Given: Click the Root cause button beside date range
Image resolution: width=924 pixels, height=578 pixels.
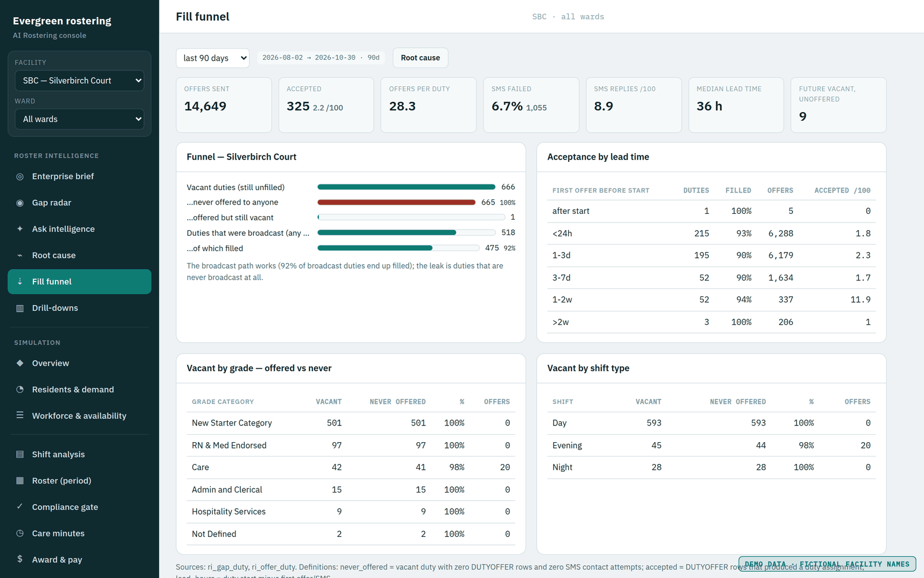Looking at the screenshot, I should [420, 58].
